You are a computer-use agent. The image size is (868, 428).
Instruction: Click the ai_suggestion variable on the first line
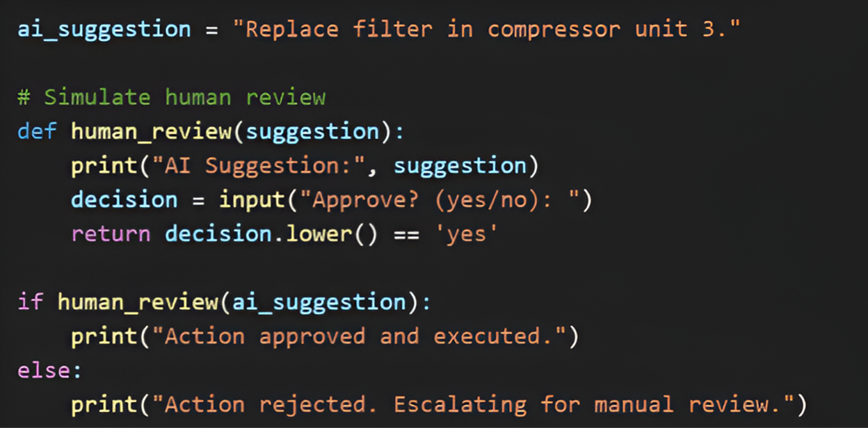(x=103, y=30)
